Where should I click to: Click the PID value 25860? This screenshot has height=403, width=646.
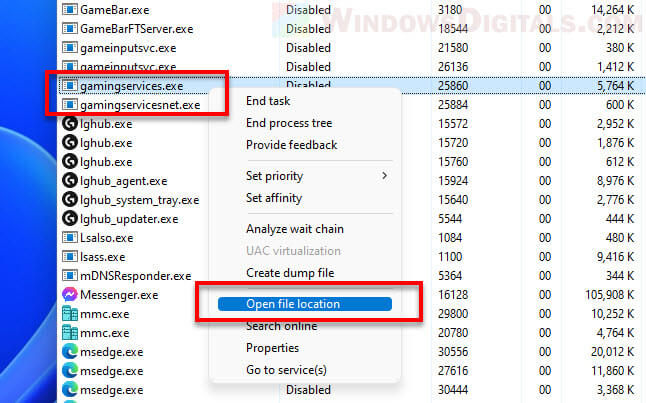pos(453,86)
